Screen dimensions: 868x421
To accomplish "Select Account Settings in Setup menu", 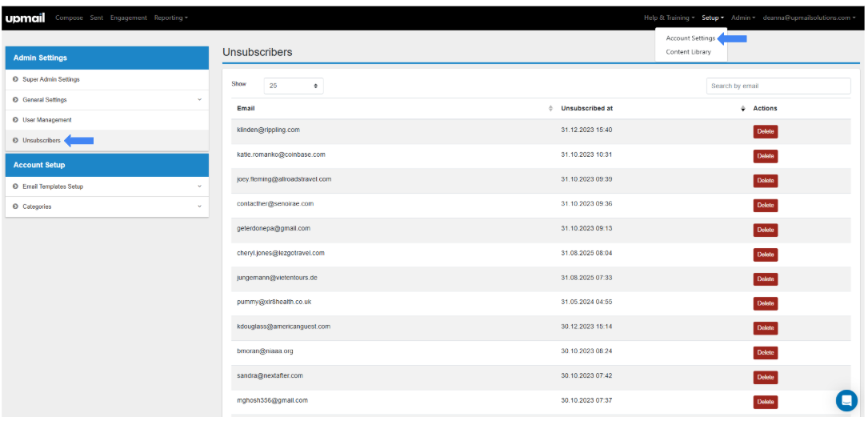I will click(x=690, y=38).
